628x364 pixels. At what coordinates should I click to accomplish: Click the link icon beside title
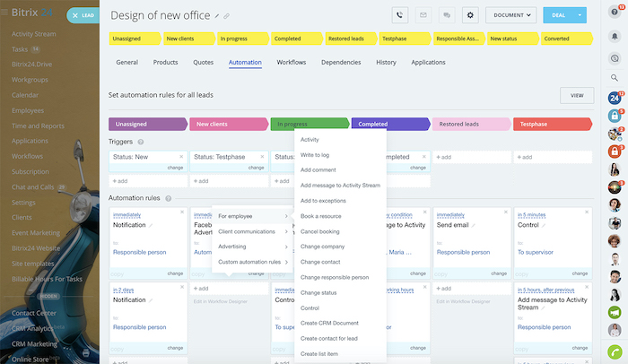click(x=226, y=16)
